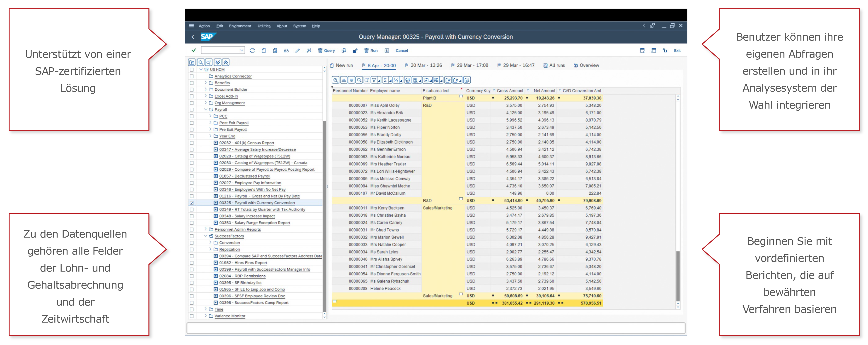
Task: Expand the Document Builder folder
Action: [206, 89]
